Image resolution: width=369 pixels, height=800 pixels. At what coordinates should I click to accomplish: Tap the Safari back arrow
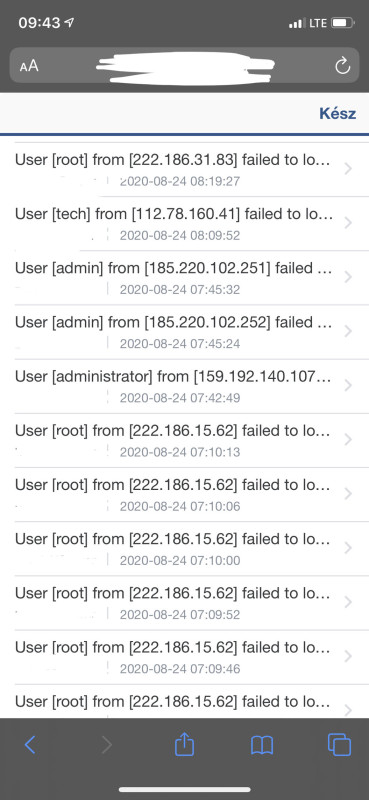(x=30, y=745)
